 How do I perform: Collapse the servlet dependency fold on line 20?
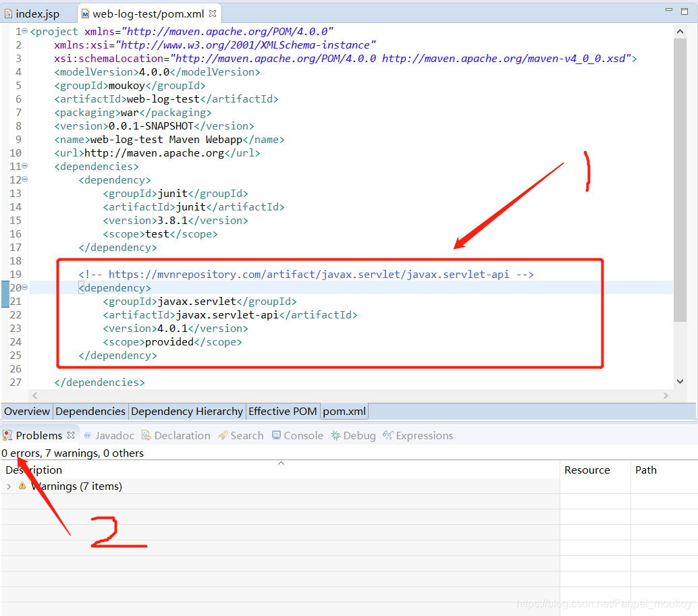coord(25,287)
